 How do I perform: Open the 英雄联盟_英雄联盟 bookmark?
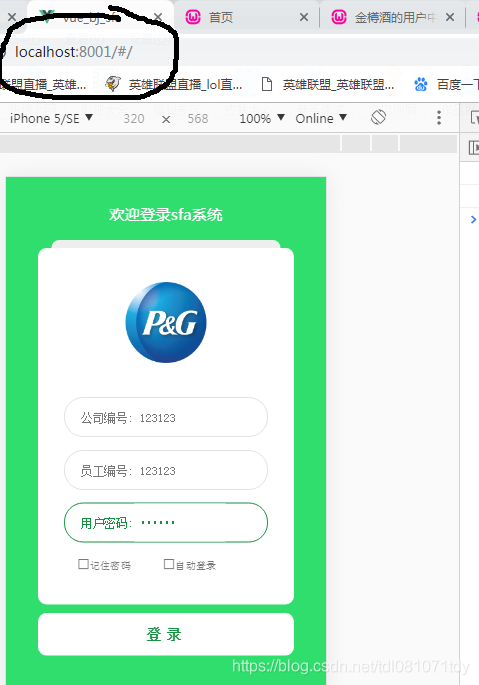(x=328, y=84)
